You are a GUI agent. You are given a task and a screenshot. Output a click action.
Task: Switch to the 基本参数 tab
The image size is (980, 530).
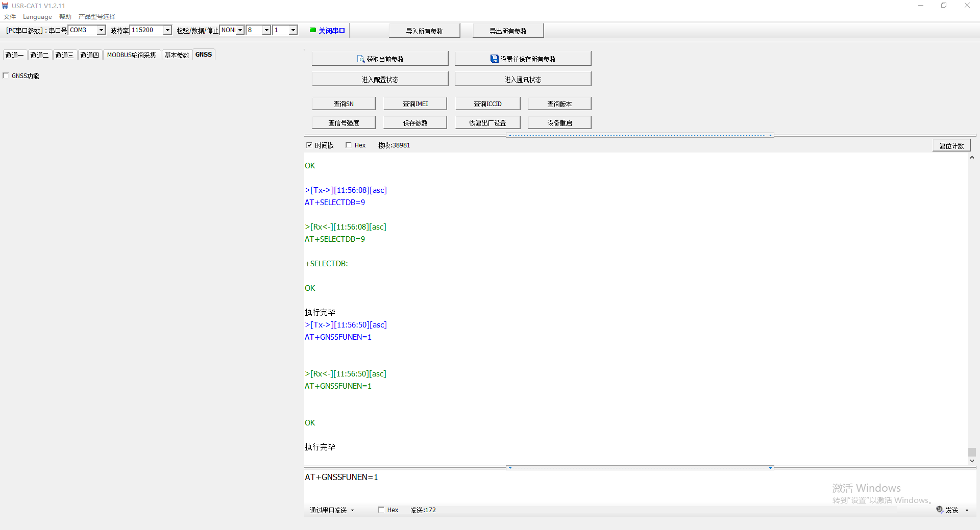coord(177,55)
